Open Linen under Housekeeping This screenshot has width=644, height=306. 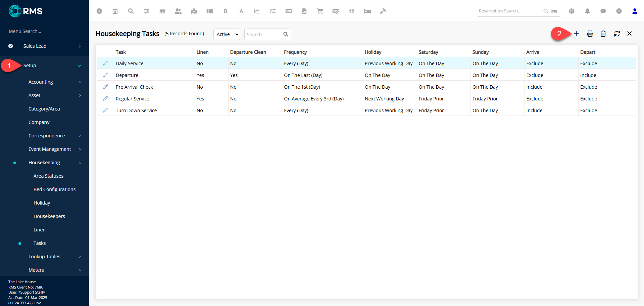tap(40, 230)
